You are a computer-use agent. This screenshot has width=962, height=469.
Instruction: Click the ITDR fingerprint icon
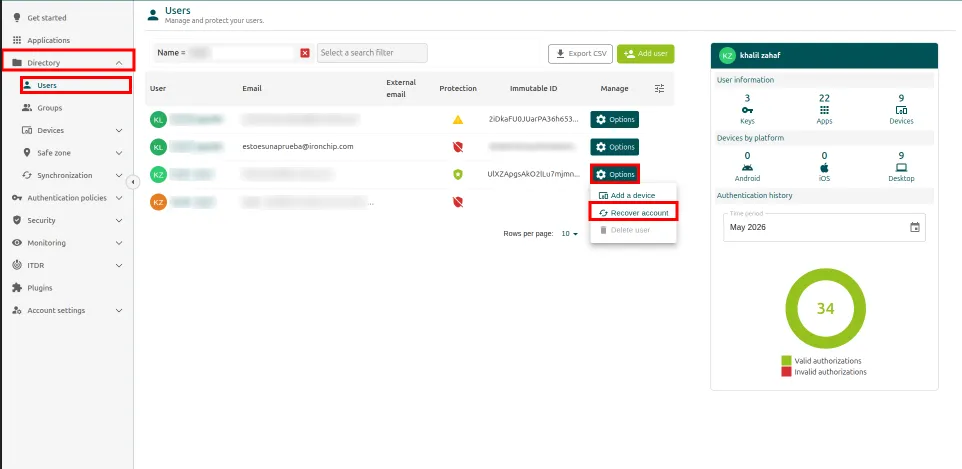(x=17, y=265)
